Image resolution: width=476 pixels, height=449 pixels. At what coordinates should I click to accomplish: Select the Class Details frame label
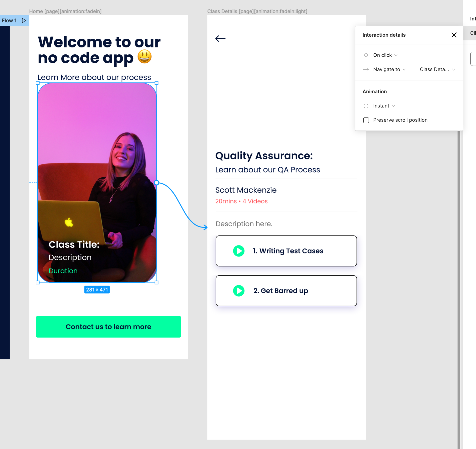pos(257,11)
